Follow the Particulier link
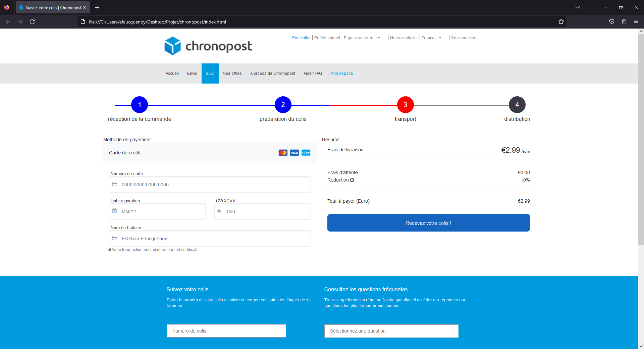Screen dimensions: 644x349 [301, 38]
